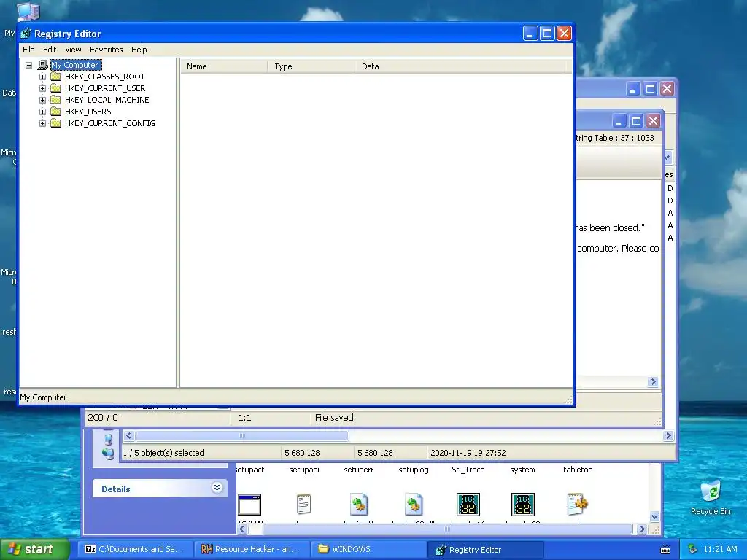The width and height of the screenshot is (747, 560).
Task: Select the HKEY_CLASSES_ROOT label
Action: pos(104,77)
